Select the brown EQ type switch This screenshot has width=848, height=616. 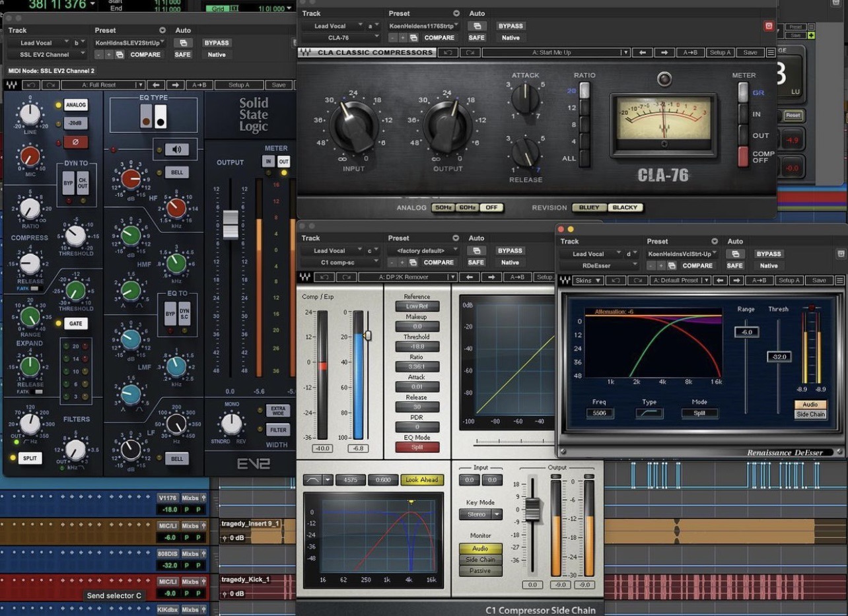click(x=147, y=118)
